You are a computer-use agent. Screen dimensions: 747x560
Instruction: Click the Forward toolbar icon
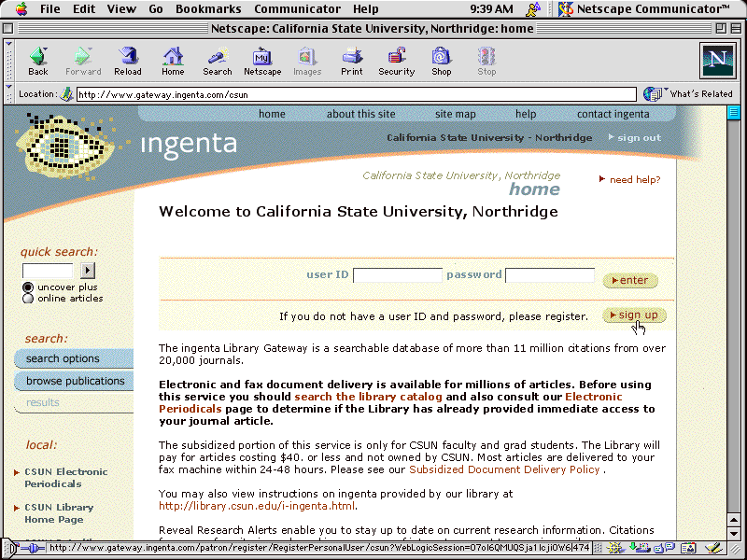(x=83, y=62)
